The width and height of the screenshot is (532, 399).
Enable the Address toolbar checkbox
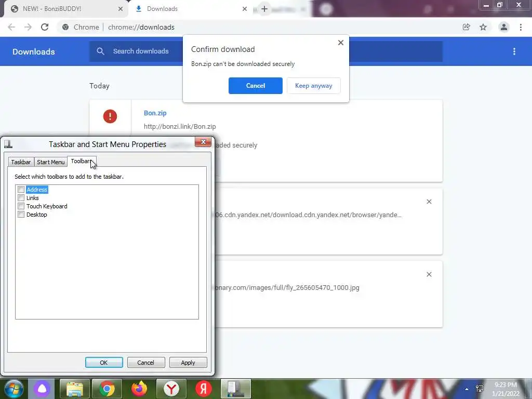tap(21, 189)
